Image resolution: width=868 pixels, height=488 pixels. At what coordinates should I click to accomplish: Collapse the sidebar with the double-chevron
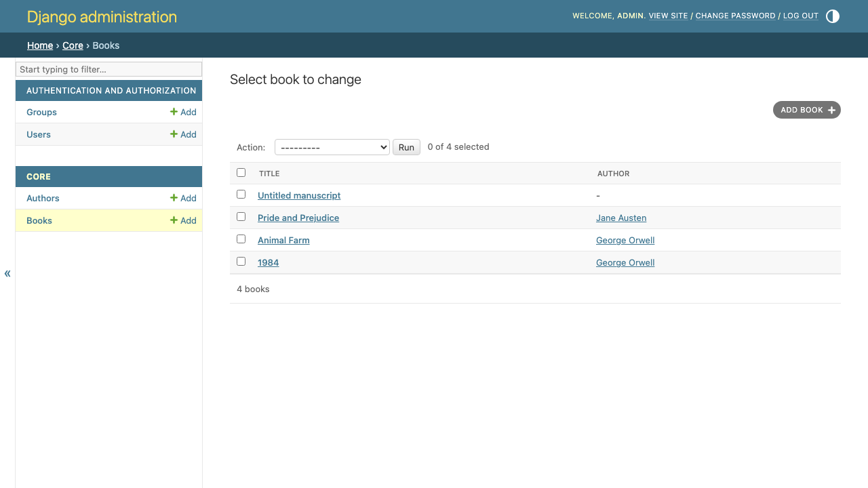click(x=7, y=273)
